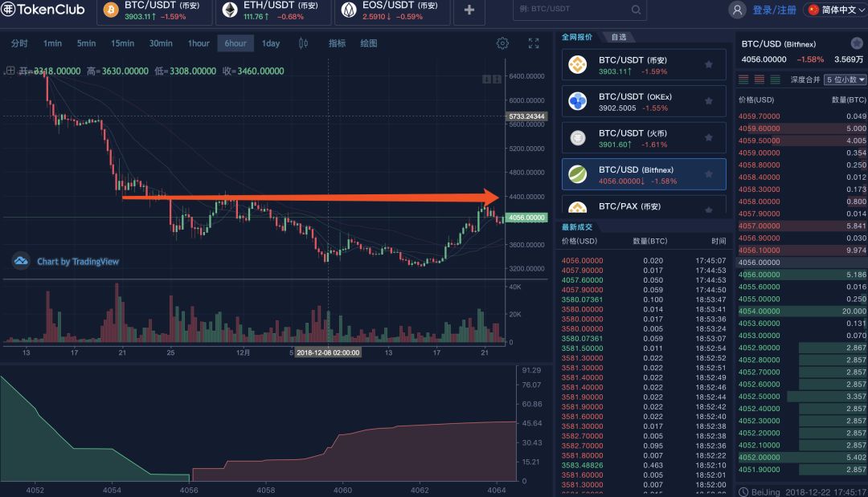This screenshot has width=868, height=497.
Task: Click the Ethereum diamond icon in top ticker
Action: pos(230,10)
